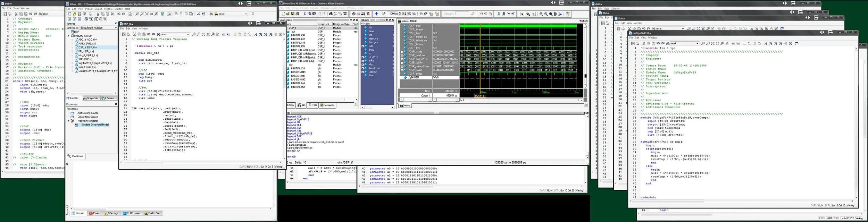This screenshot has height=222, width=868.
Task: Open the Memories tab in ModelSim workspace
Action: coord(327,105)
